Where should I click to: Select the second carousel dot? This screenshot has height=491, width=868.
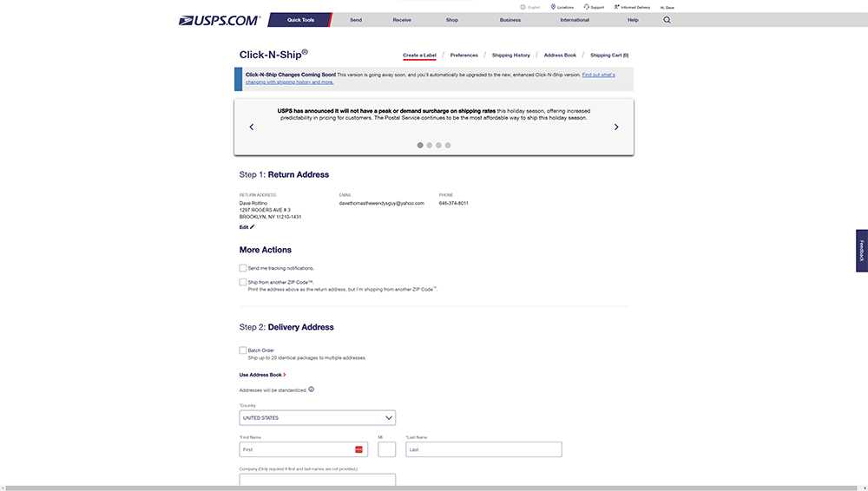[430, 145]
